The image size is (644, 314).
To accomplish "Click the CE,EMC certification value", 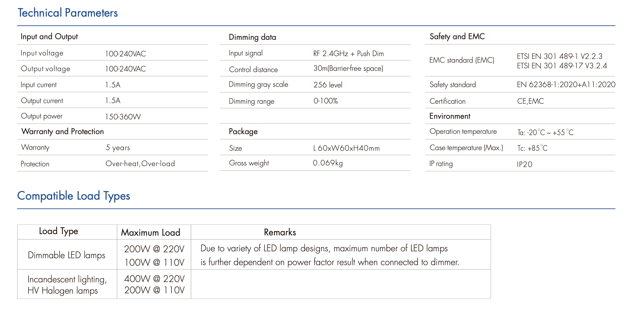I will tap(530, 101).
